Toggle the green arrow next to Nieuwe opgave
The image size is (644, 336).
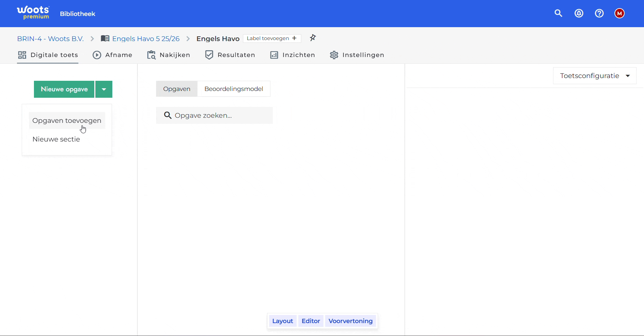click(104, 89)
